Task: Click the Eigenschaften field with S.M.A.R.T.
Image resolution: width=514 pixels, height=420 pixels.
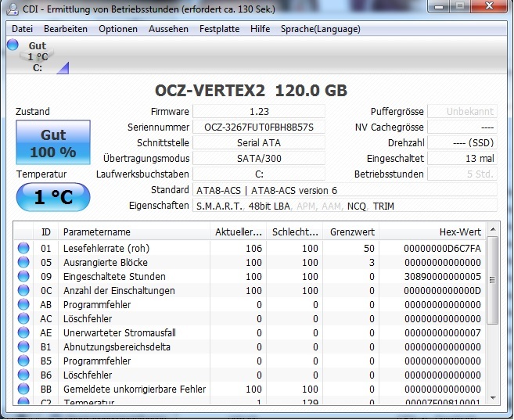Action: click(345, 206)
